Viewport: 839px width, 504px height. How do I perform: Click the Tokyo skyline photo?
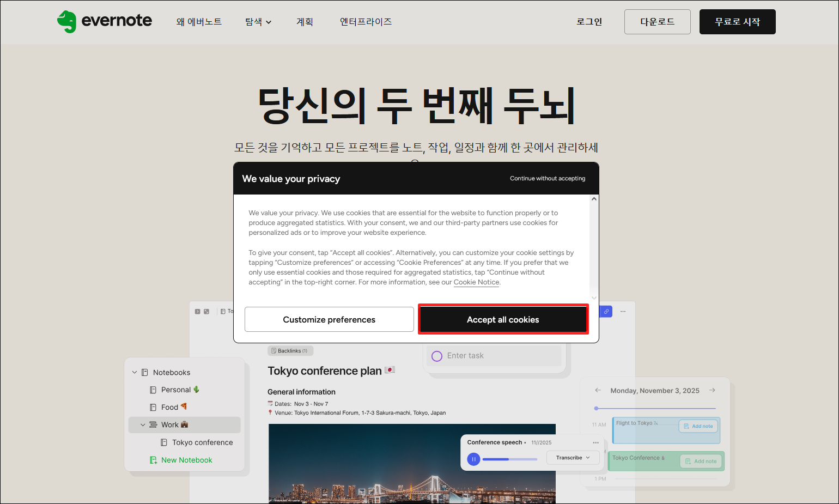click(x=412, y=464)
